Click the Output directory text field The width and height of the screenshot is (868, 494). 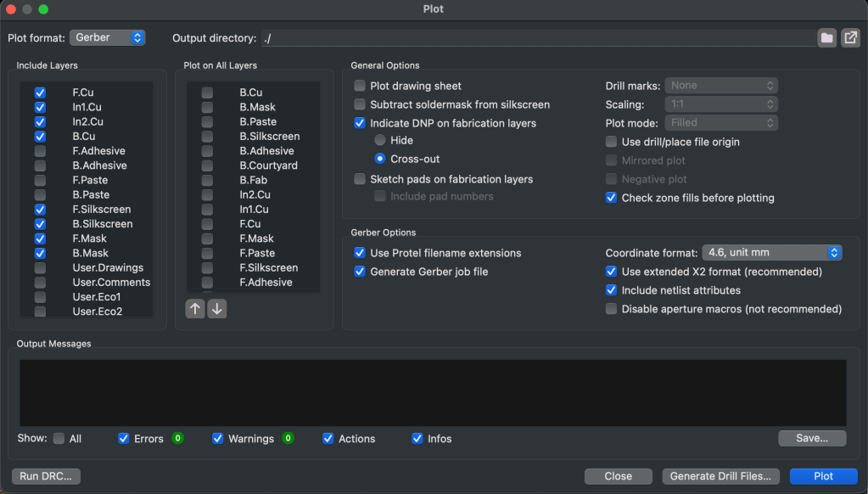537,38
